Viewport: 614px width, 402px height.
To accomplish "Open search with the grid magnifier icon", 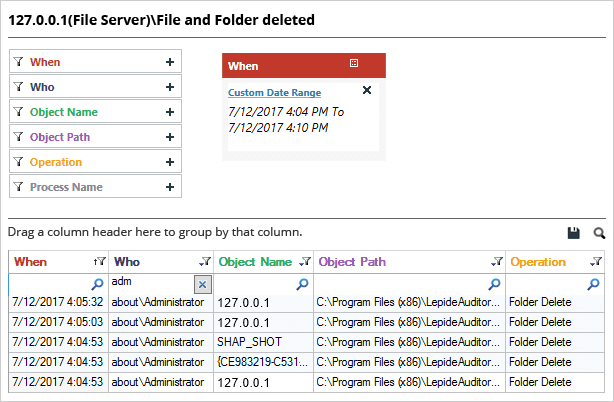I will click(599, 233).
